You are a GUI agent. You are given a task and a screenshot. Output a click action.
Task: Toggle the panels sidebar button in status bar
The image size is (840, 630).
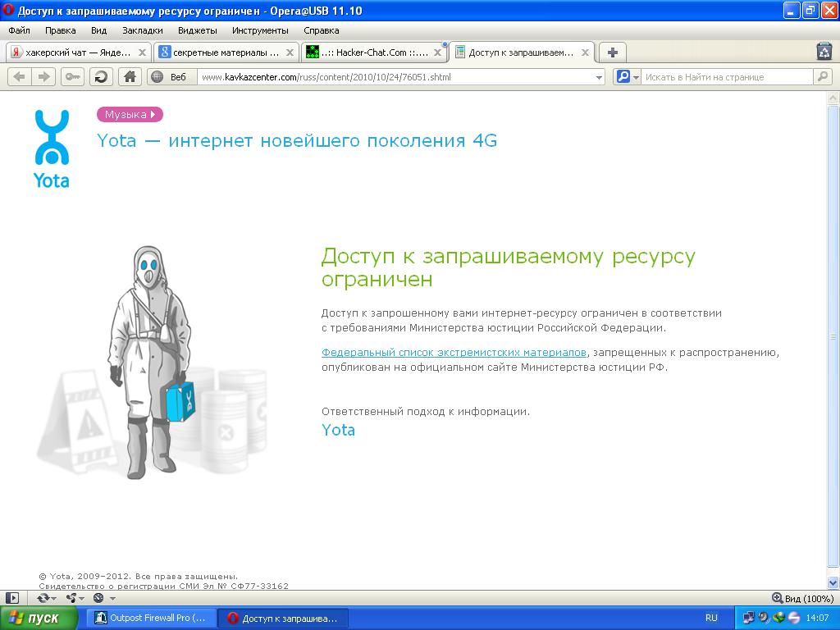coord(11,598)
